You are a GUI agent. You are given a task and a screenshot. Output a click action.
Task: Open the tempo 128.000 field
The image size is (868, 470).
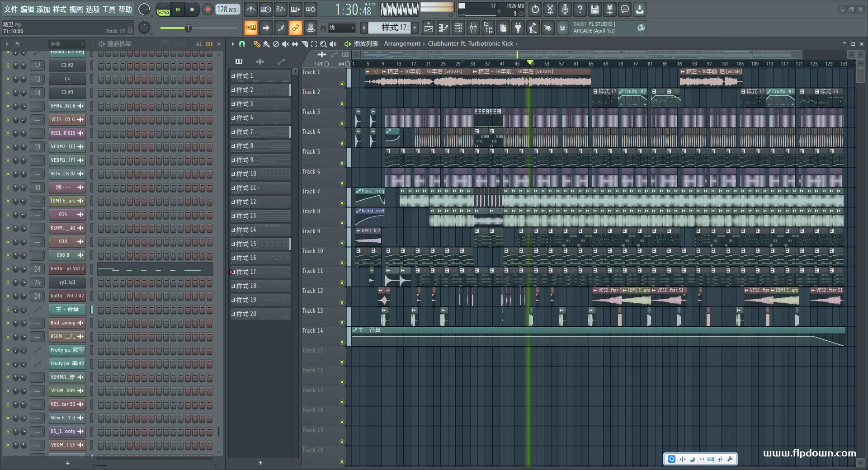tap(228, 9)
